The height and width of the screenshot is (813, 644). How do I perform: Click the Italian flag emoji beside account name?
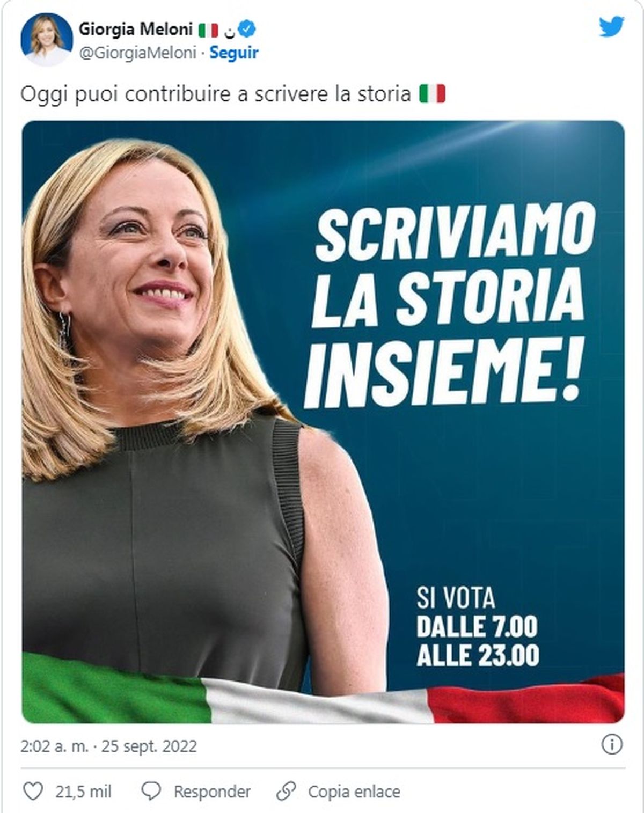(208, 31)
